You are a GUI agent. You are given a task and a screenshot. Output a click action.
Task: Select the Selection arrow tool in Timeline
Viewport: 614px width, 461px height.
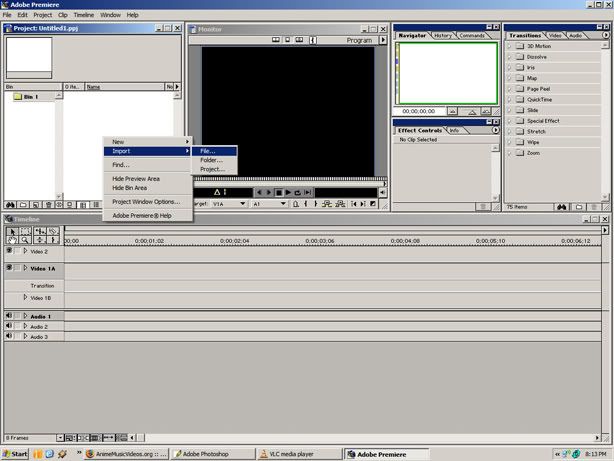[x=12, y=231]
